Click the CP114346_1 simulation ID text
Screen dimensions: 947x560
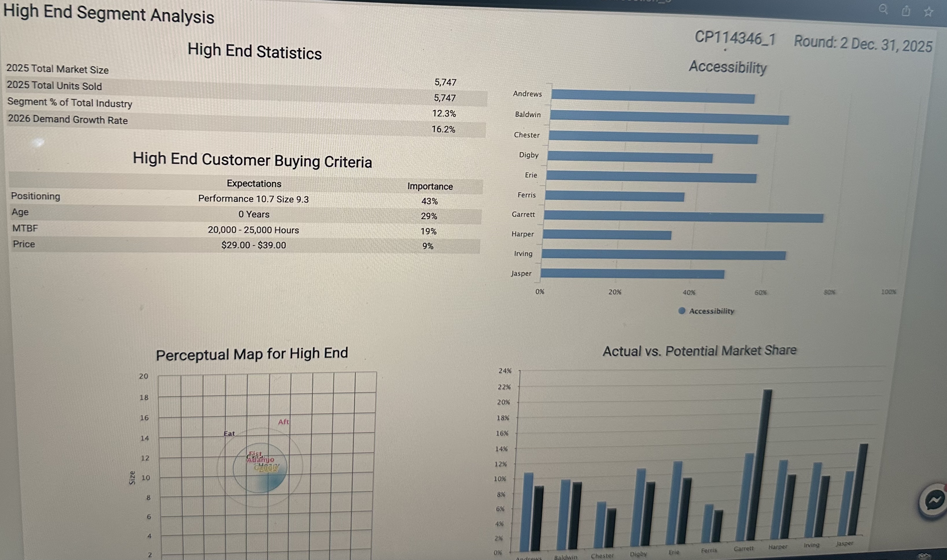735,38
